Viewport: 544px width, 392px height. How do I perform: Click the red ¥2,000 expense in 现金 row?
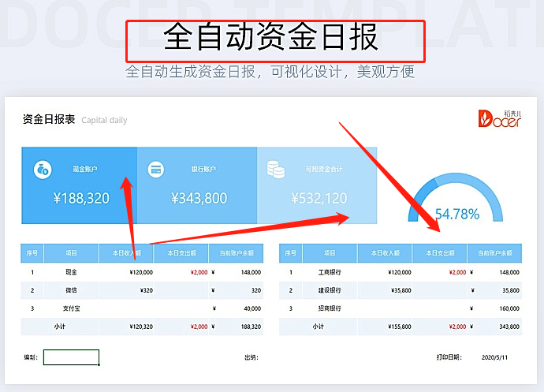pos(199,272)
